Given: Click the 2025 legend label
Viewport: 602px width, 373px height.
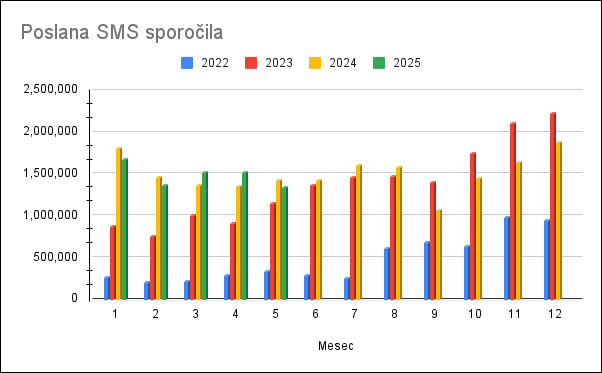Looking at the screenshot, I should point(407,63).
